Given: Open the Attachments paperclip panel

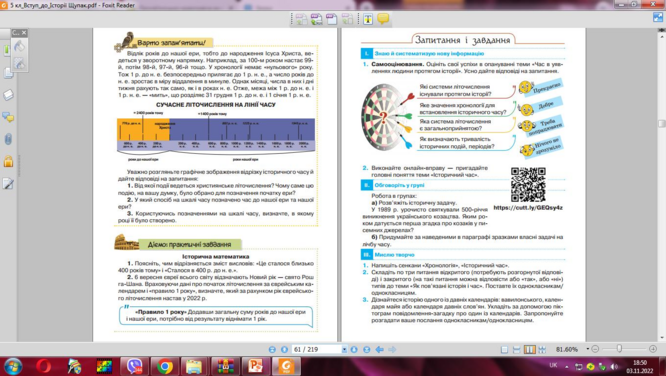Looking at the screenshot, I should point(8,139).
